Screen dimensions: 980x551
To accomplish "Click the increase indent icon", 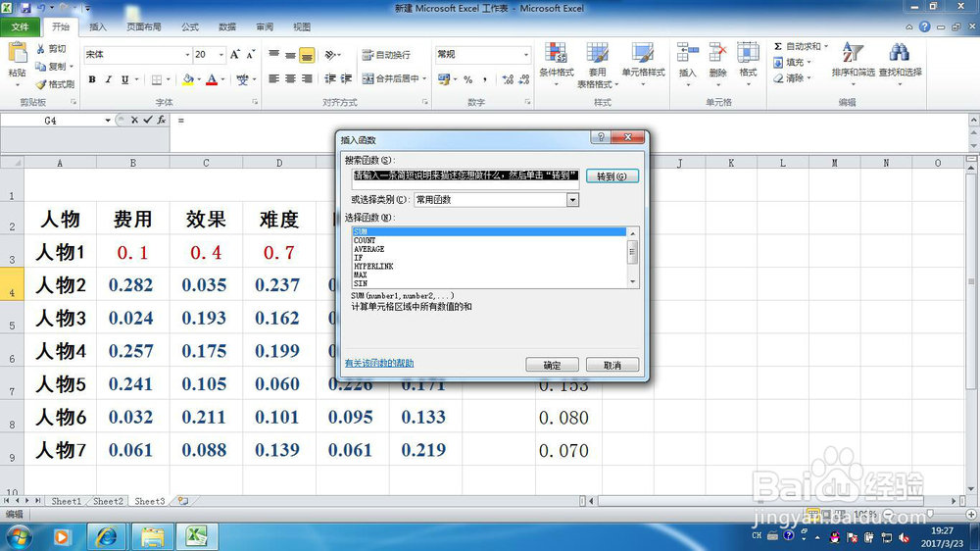I will (x=346, y=78).
